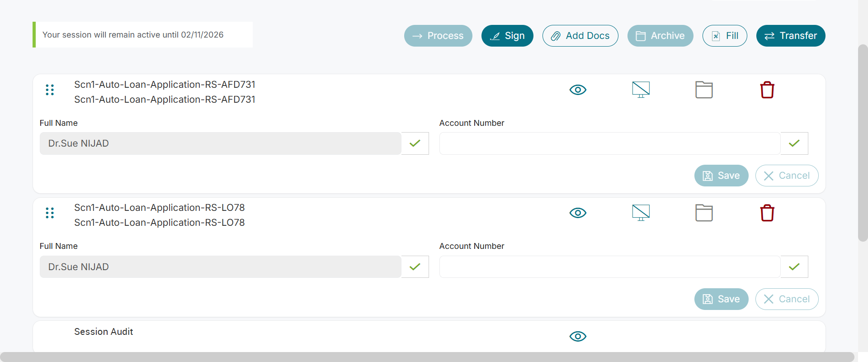Click the screen-off monitor icon for RS-AFD731
Screen dimensions: 868x362
click(x=641, y=90)
